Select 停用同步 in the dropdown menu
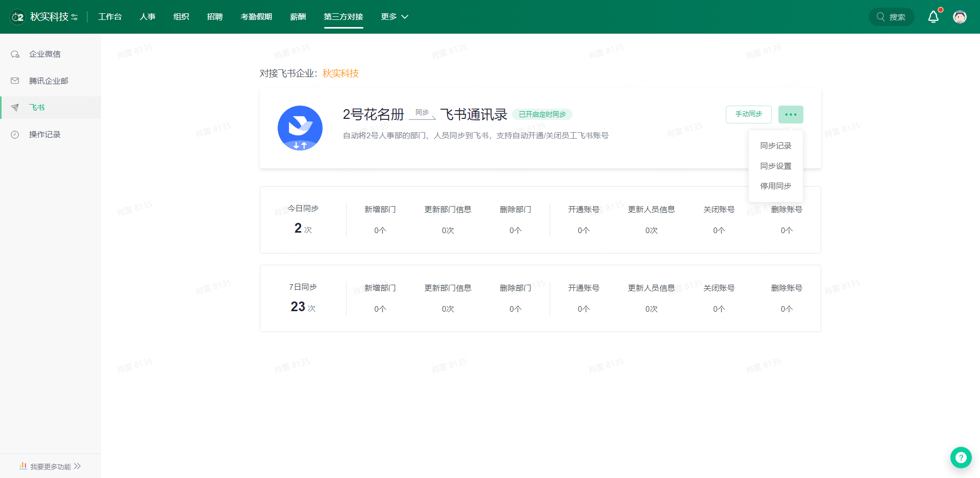The image size is (980, 478). click(776, 186)
